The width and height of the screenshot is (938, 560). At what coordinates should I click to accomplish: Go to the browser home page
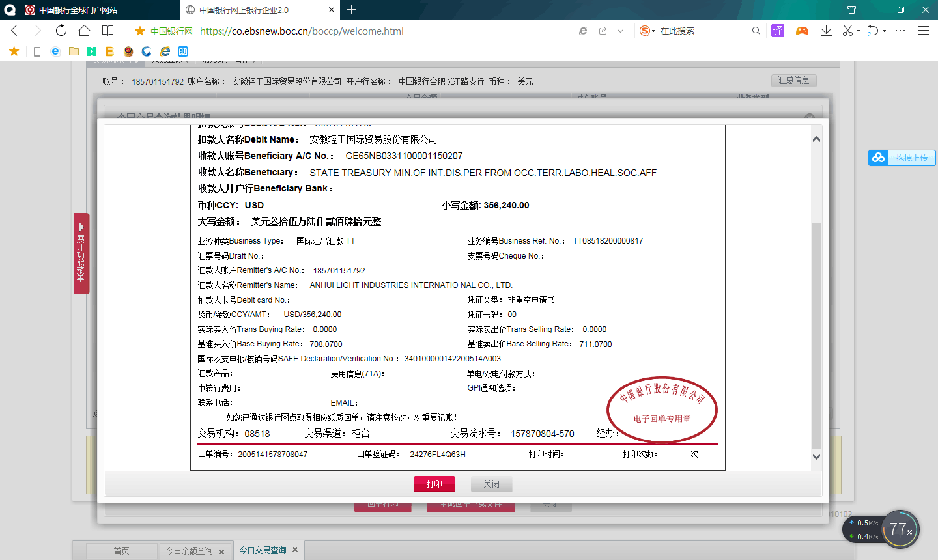(84, 31)
